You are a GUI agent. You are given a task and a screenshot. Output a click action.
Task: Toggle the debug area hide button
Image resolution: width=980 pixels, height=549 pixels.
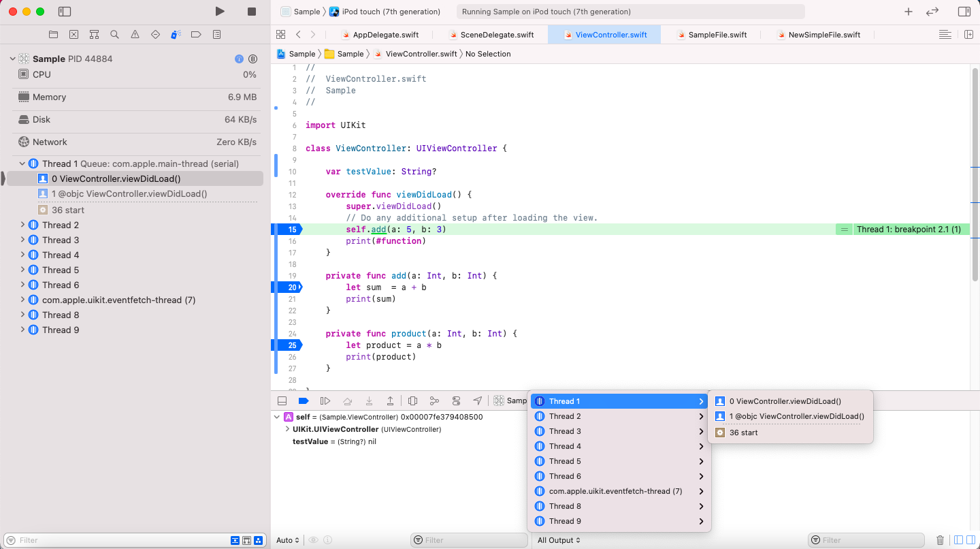[282, 401]
